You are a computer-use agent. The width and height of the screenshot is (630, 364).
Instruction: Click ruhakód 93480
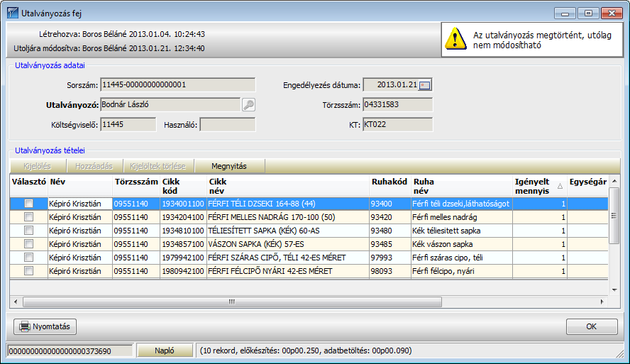point(390,231)
